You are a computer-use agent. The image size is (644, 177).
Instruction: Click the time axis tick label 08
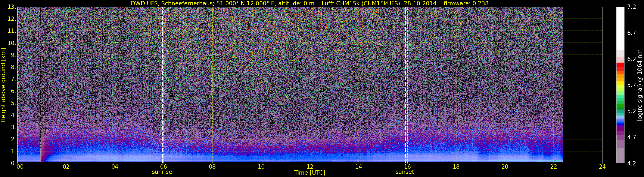point(212,167)
